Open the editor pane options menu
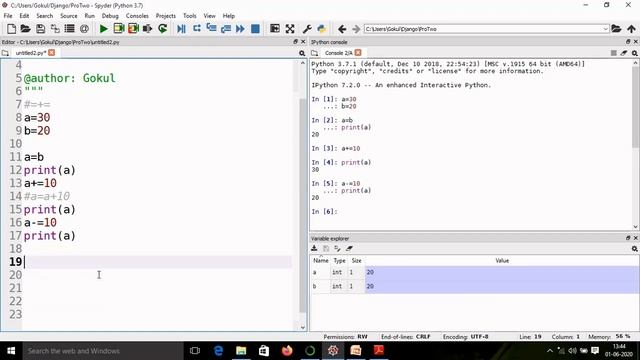The height and width of the screenshot is (360, 640). 302,53
